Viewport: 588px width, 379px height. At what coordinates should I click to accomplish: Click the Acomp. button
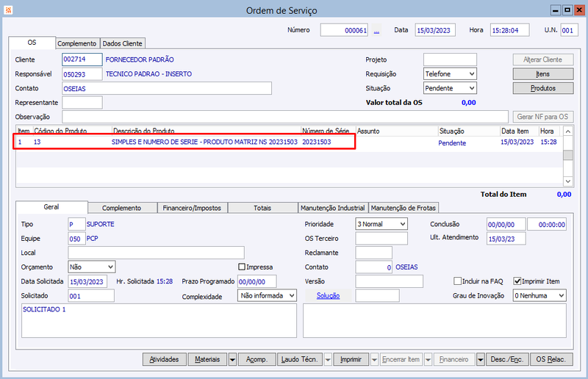(257, 359)
